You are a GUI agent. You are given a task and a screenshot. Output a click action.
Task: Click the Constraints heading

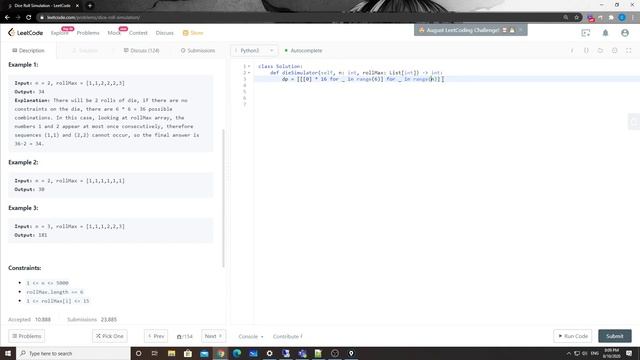24,268
